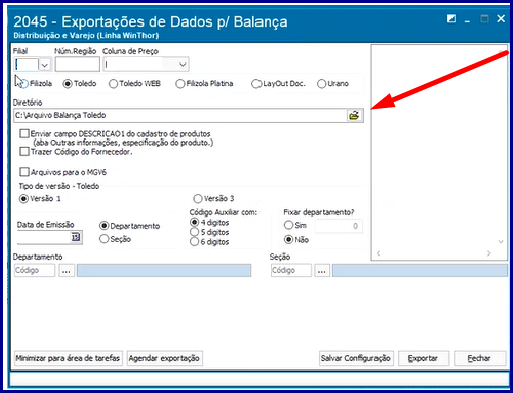This screenshot has height=393, width=513.
Task: Click right panel horizontal scroll left arrow
Action: [x=378, y=253]
